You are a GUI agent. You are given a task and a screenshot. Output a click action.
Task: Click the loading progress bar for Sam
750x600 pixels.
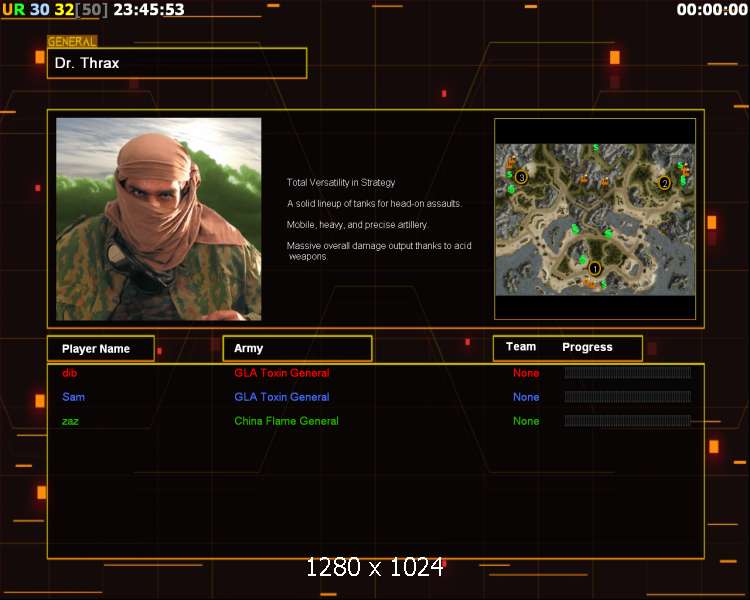tap(627, 397)
